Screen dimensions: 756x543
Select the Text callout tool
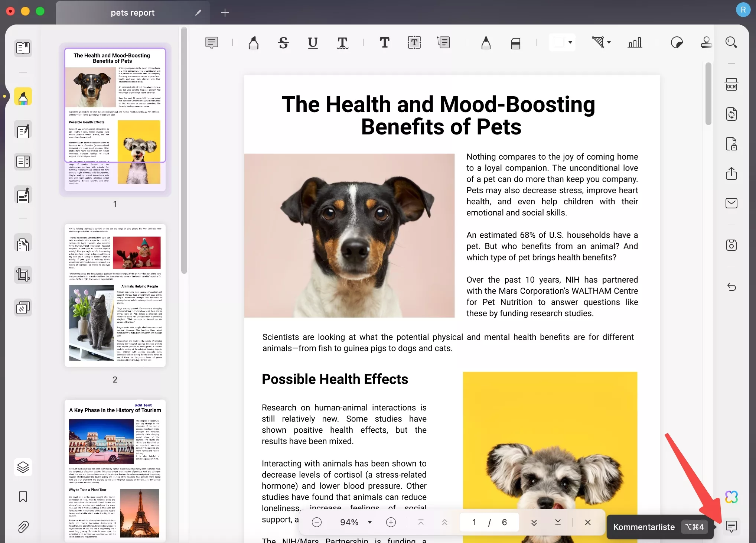click(x=444, y=43)
